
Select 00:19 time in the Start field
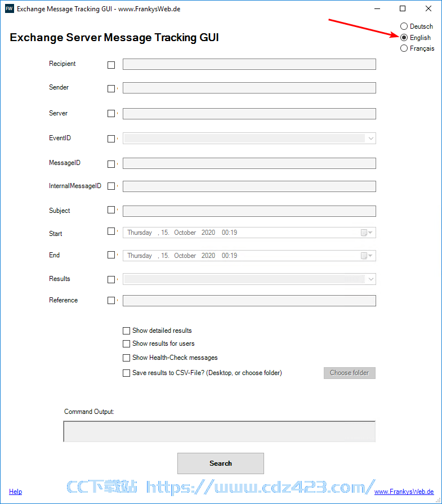(x=229, y=233)
